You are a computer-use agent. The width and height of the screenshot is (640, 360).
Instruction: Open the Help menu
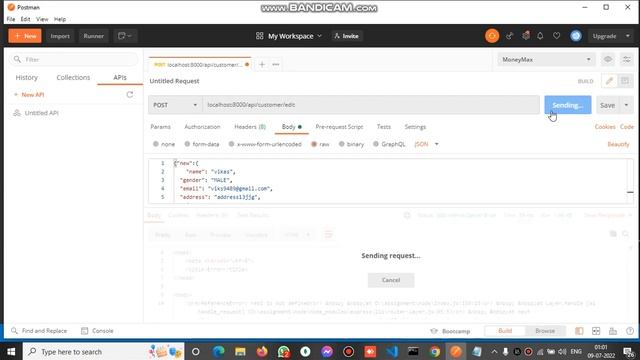[60, 19]
